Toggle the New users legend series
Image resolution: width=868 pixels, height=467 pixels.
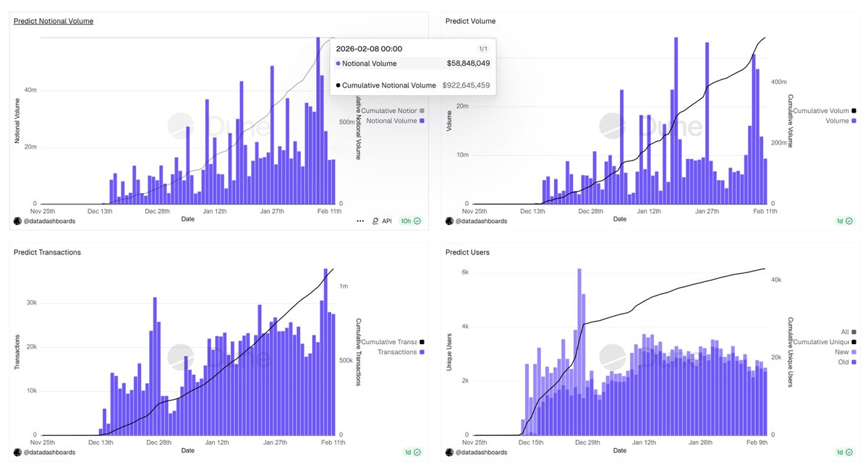pyautogui.click(x=846, y=351)
